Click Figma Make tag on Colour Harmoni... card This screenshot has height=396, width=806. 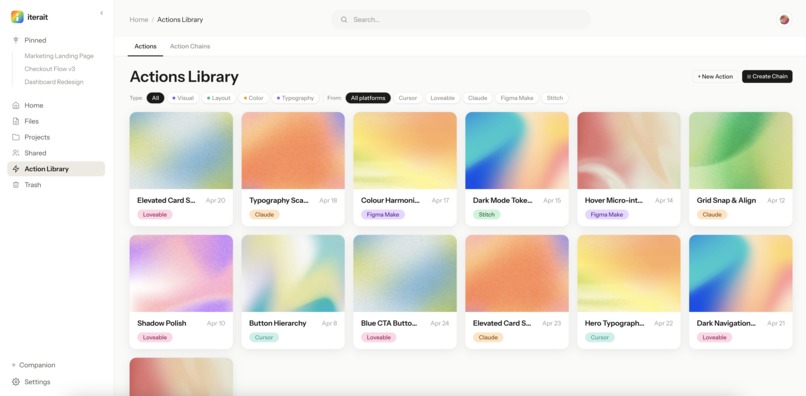(383, 214)
